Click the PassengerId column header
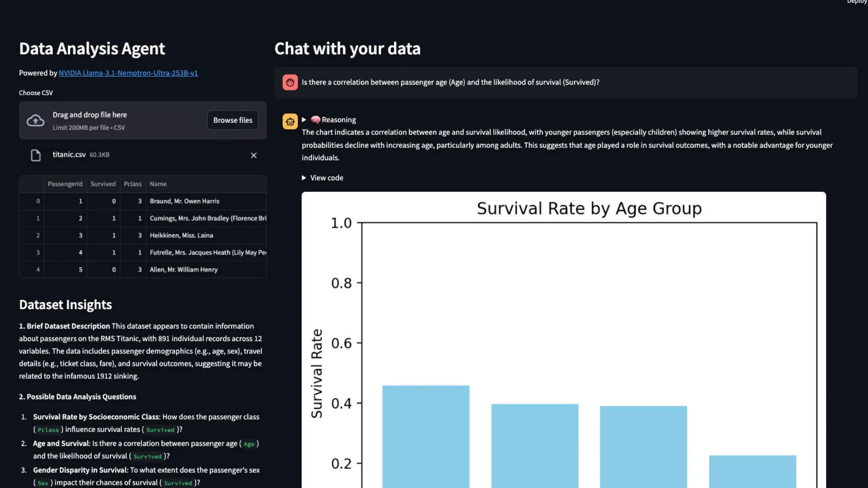Screen dimensions: 868x488 click(x=65, y=184)
